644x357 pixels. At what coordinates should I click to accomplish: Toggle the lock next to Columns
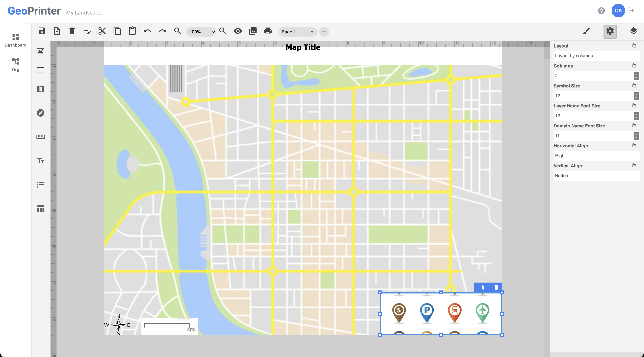click(634, 65)
